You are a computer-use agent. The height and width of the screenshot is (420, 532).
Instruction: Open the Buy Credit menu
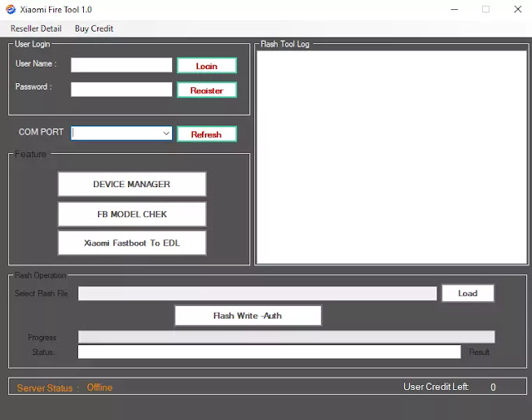coord(94,28)
